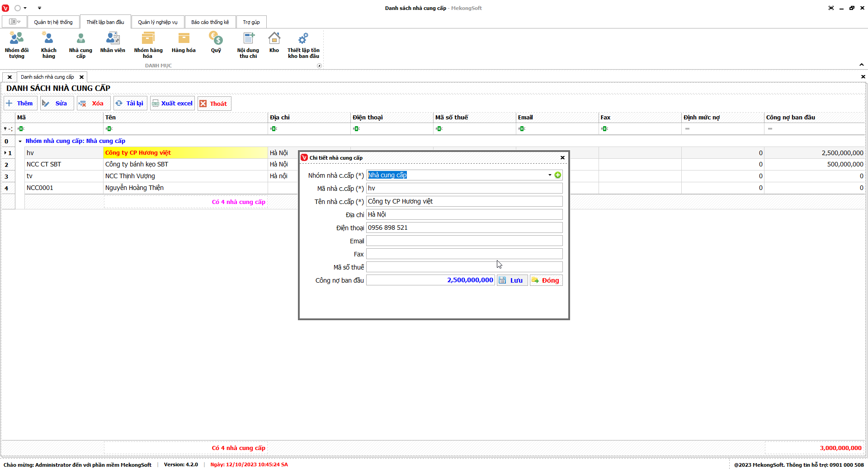Image resolution: width=868 pixels, height=469 pixels.
Task: Open the Khách hàng ribbon icon
Action: [48, 45]
